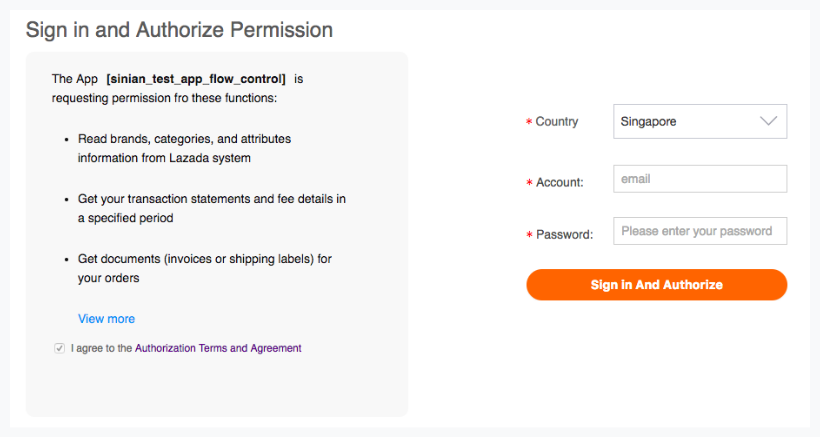
Task: Select the sinian_test_app_flow_control app name
Action: [196, 79]
